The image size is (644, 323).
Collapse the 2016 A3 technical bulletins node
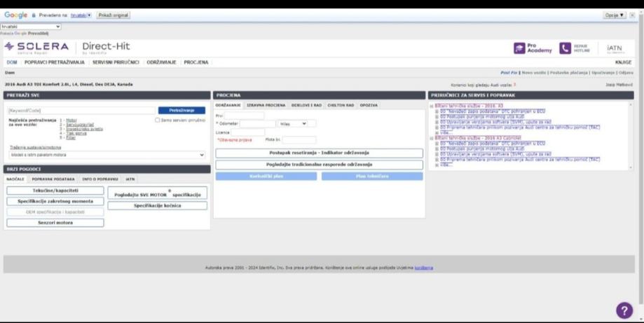tap(431, 106)
